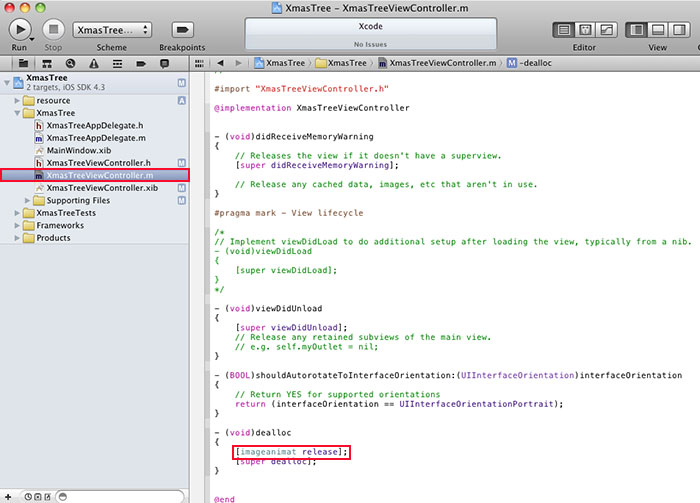Viewport: 700px width, 503px height.
Task: Open the related files grid icon
Action: tap(199, 63)
